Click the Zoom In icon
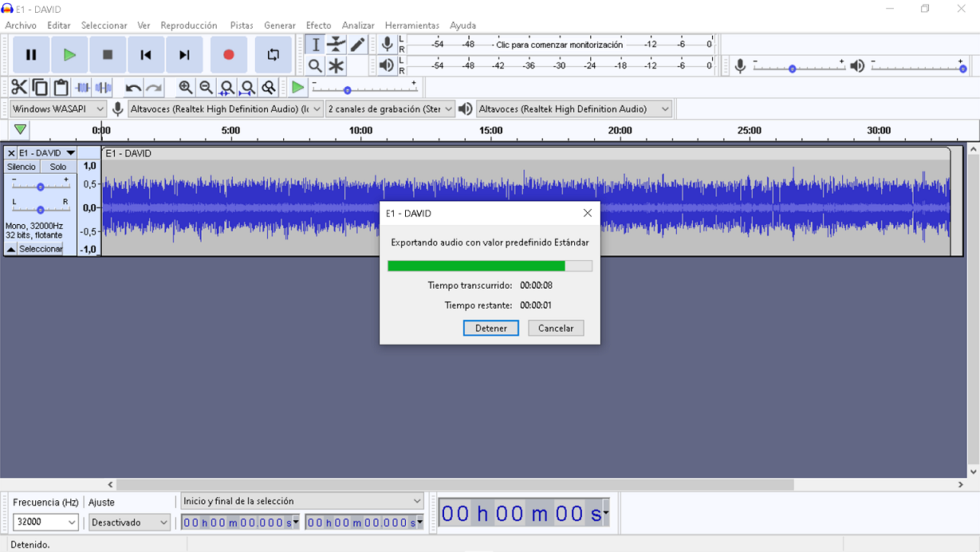 click(x=186, y=88)
